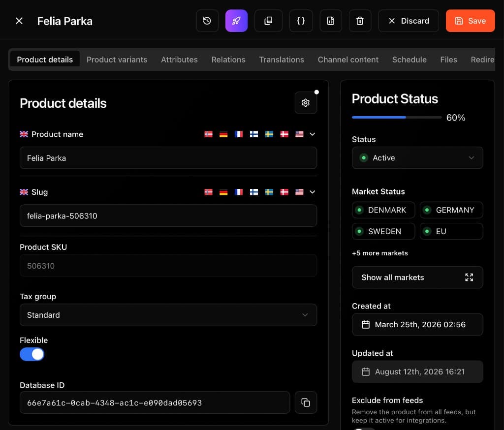Open the version history icon
Image resolution: width=504 pixels, height=430 pixels.
(207, 21)
